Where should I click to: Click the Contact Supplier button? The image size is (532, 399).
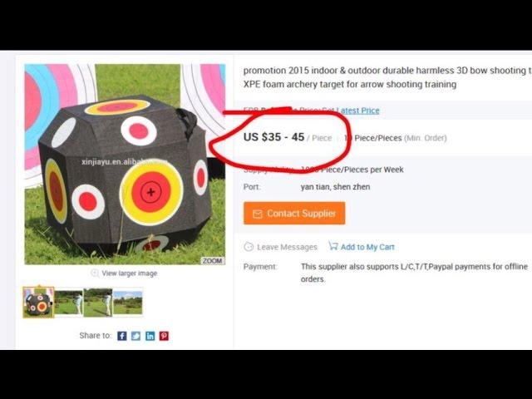click(294, 213)
